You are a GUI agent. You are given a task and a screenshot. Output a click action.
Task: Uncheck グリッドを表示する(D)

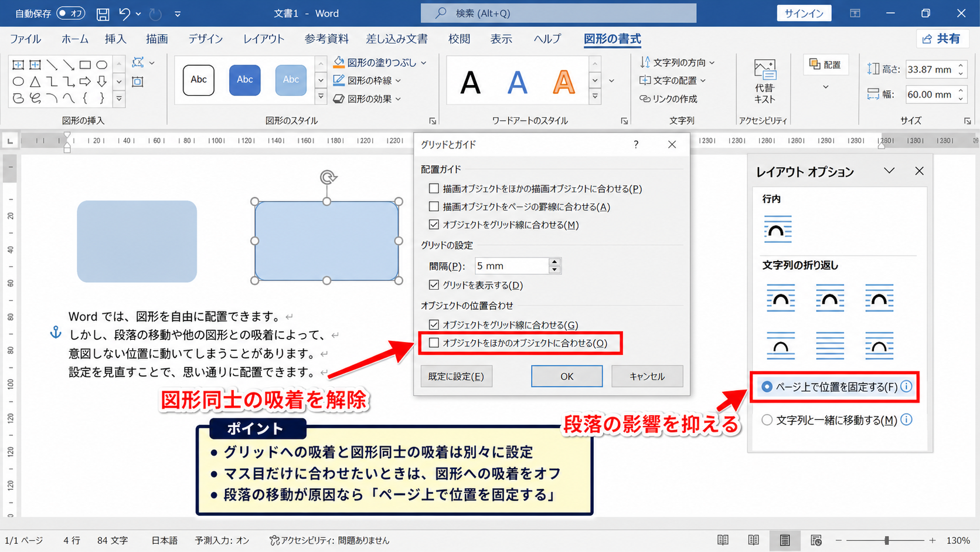tap(434, 285)
